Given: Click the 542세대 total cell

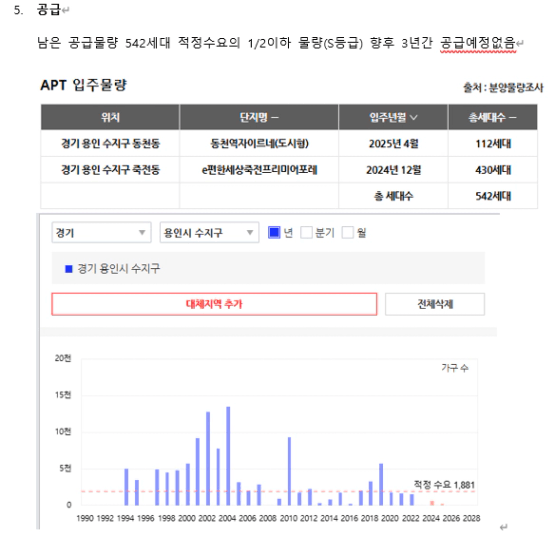Looking at the screenshot, I should tap(493, 196).
